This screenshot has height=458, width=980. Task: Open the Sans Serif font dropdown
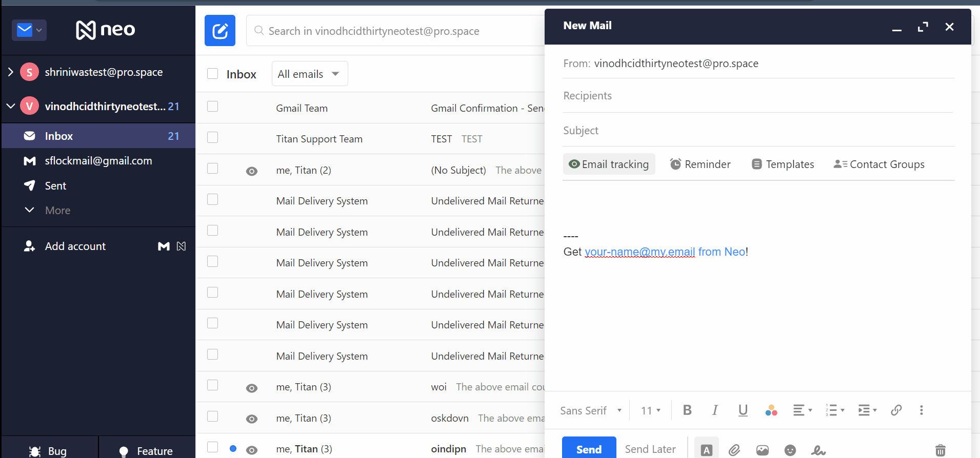(591, 410)
